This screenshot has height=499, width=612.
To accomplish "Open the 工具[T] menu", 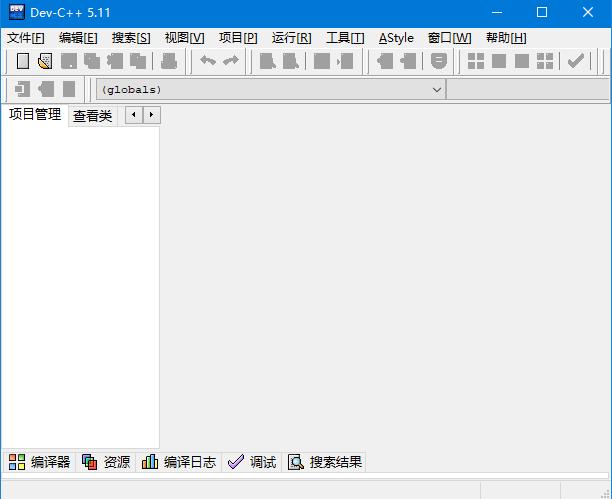I will (345, 38).
